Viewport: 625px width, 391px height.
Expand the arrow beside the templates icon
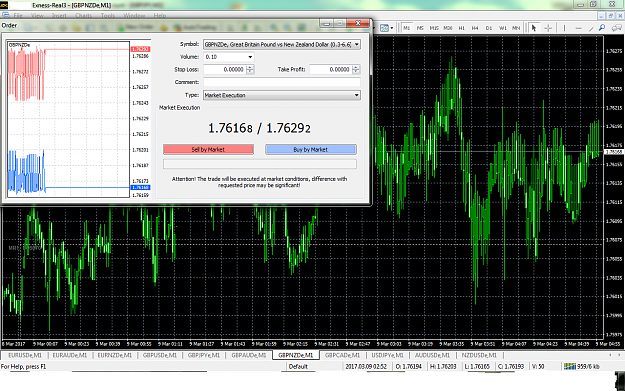(392, 28)
